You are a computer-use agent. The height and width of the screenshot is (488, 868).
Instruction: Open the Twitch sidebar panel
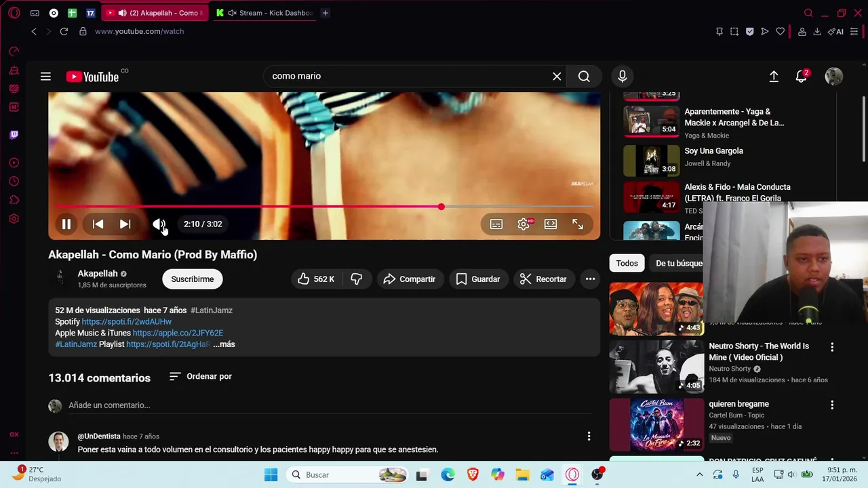[14, 135]
